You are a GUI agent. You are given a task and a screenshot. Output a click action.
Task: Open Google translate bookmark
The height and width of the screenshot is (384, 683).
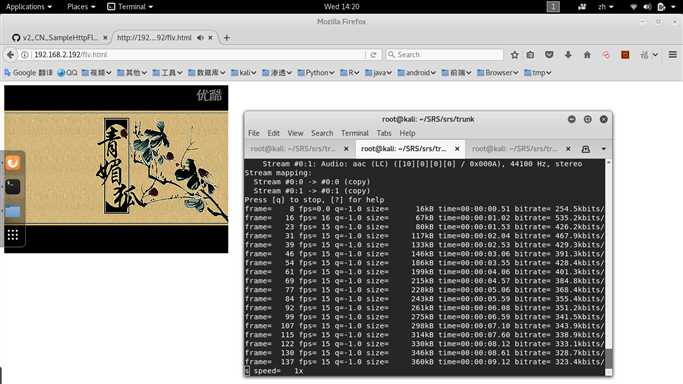pos(28,73)
